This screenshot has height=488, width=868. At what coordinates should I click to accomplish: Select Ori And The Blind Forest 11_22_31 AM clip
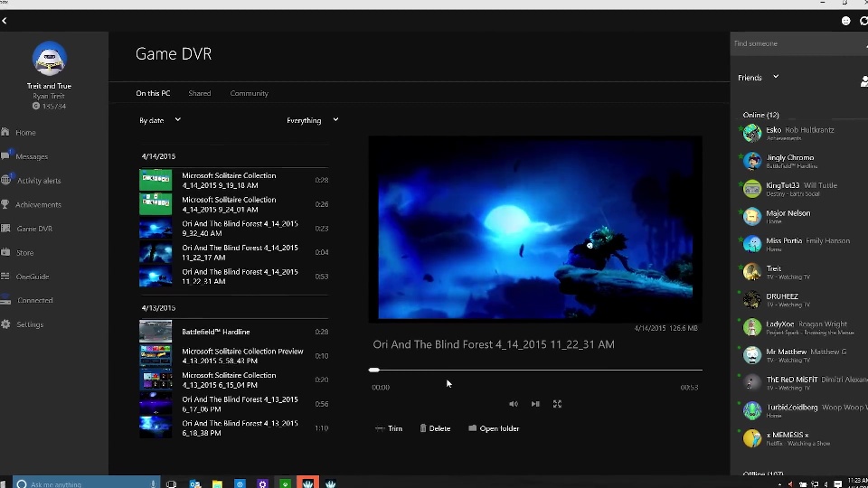point(233,277)
